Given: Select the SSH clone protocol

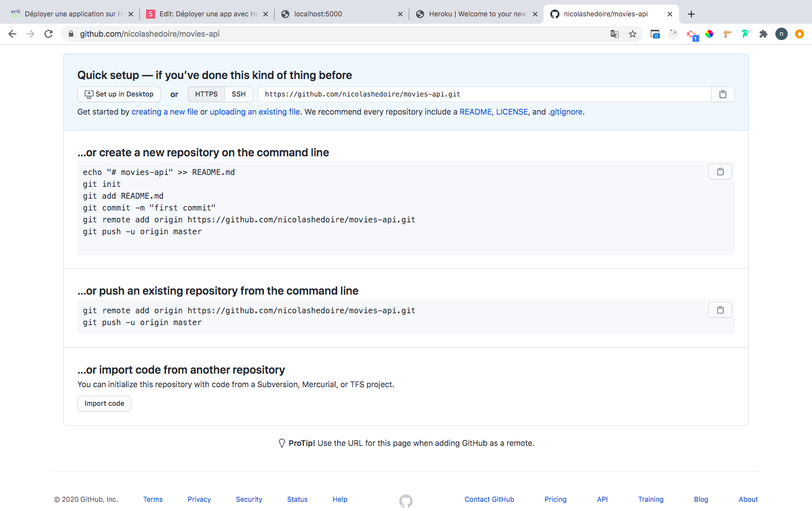Looking at the screenshot, I should (239, 94).
